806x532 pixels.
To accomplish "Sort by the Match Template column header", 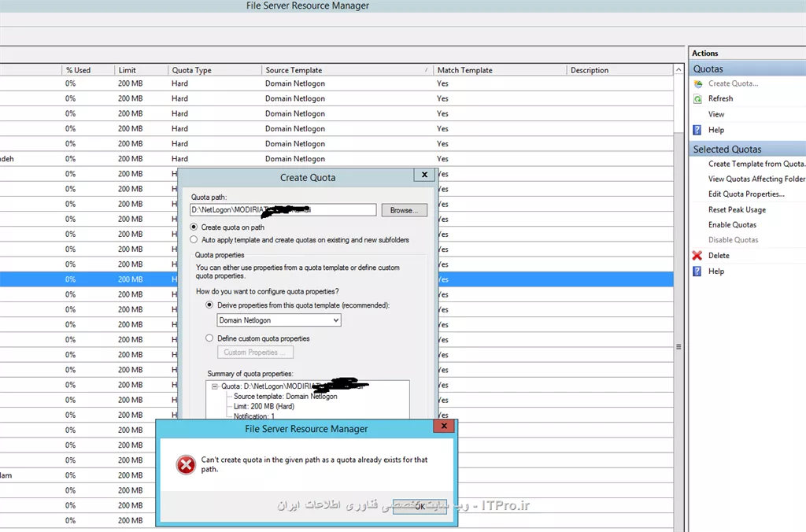I will coord(500,70).
